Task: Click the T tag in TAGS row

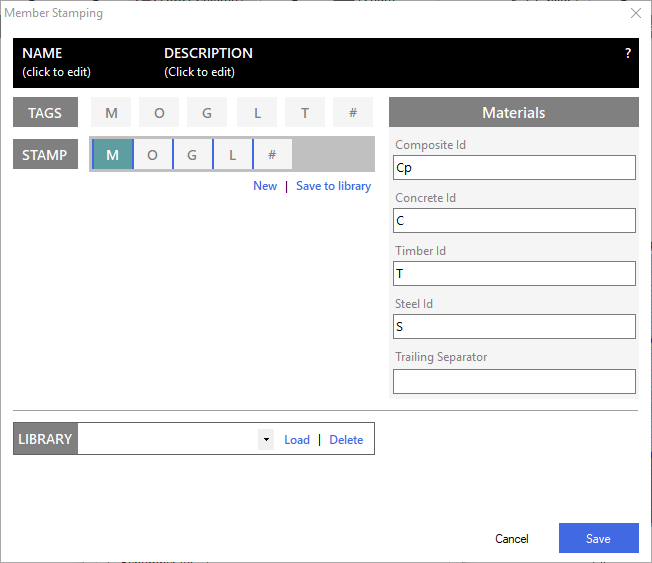Action: pyautogui.click(x=305, y=113)
